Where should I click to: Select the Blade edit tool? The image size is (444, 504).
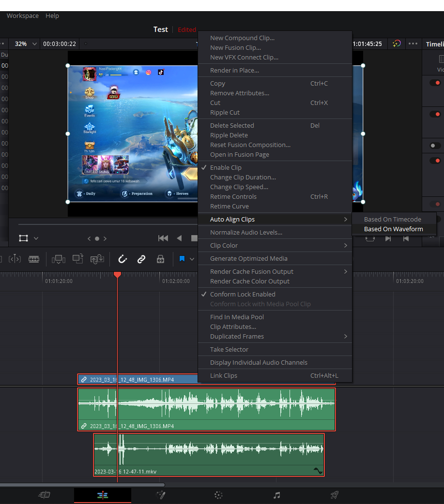point(34,259)
